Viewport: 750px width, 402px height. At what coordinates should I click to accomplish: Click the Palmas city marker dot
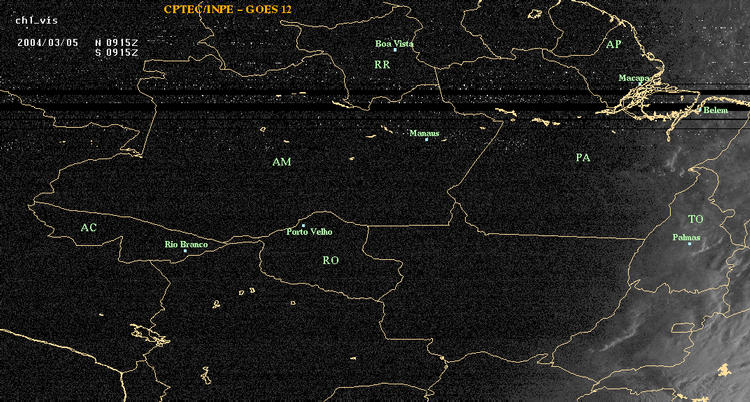click(689, 244)
